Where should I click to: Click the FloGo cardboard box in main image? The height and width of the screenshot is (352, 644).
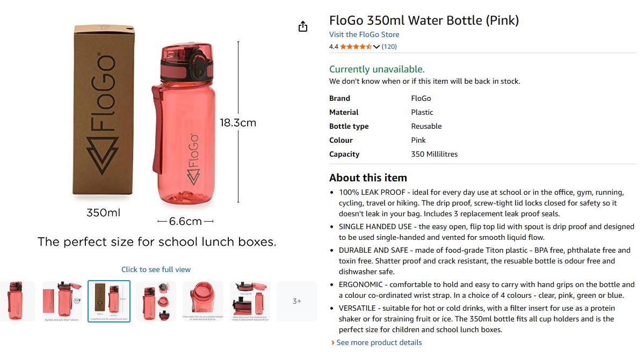101,110
